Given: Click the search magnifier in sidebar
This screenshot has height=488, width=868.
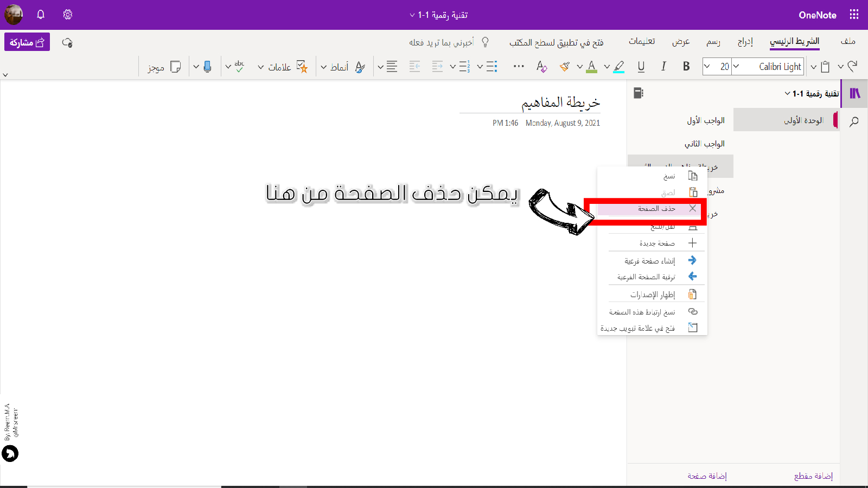Looking at the screenshot, I should click(854, 121).
